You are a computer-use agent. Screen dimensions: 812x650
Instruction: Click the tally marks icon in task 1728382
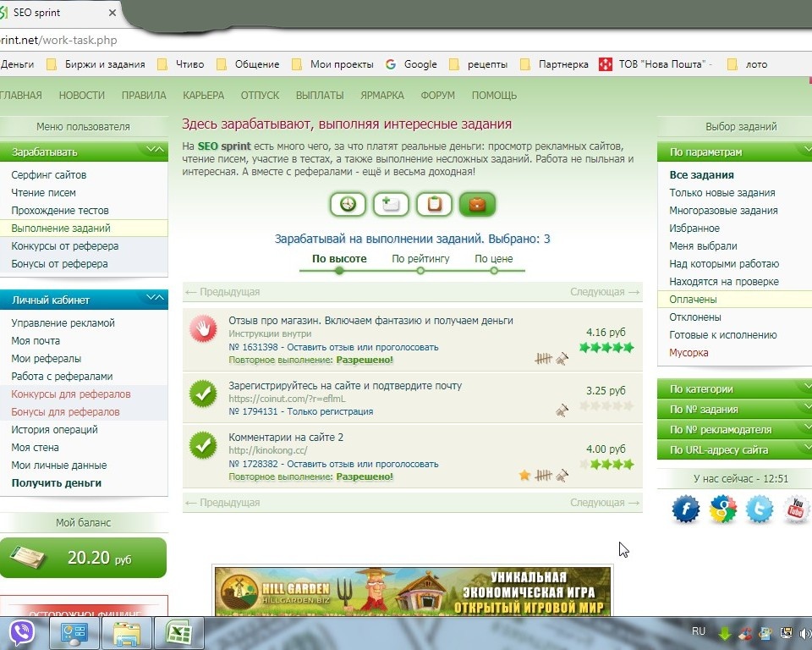coord(543,475)
